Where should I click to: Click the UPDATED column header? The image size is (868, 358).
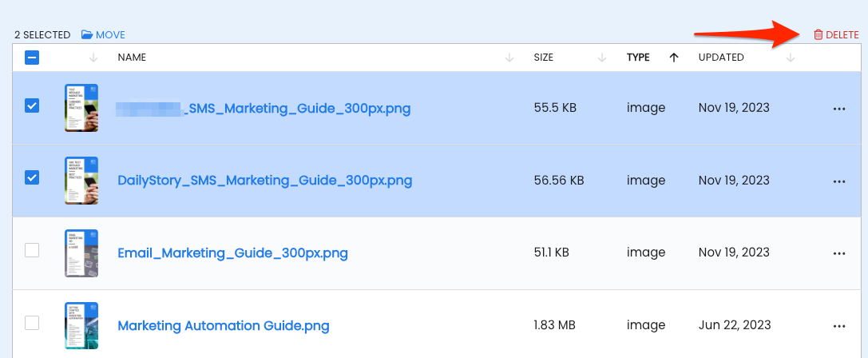click(x=721, y=58)
